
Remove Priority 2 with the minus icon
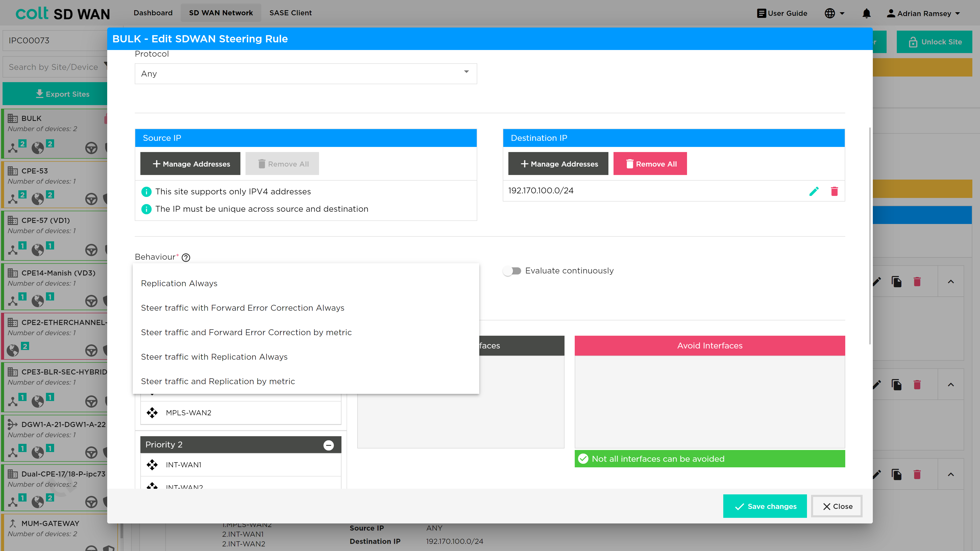point(328,445)
